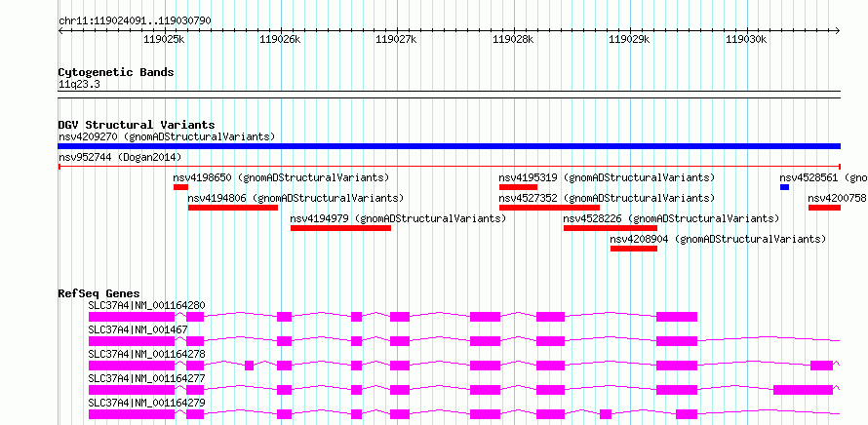Click the nsv4194806 variant label
This screenshot has width=868, height=425.
(x=296, y=198)
